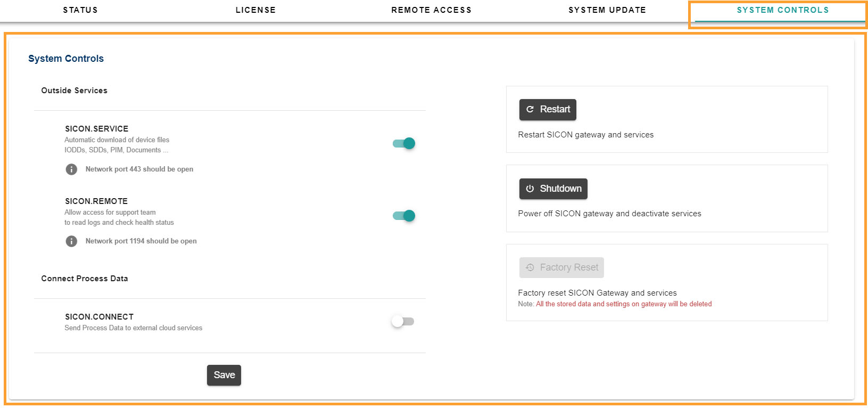Disable the SICON.SERVICE toggle
This screenshot has height=408, width=868.
404,143
